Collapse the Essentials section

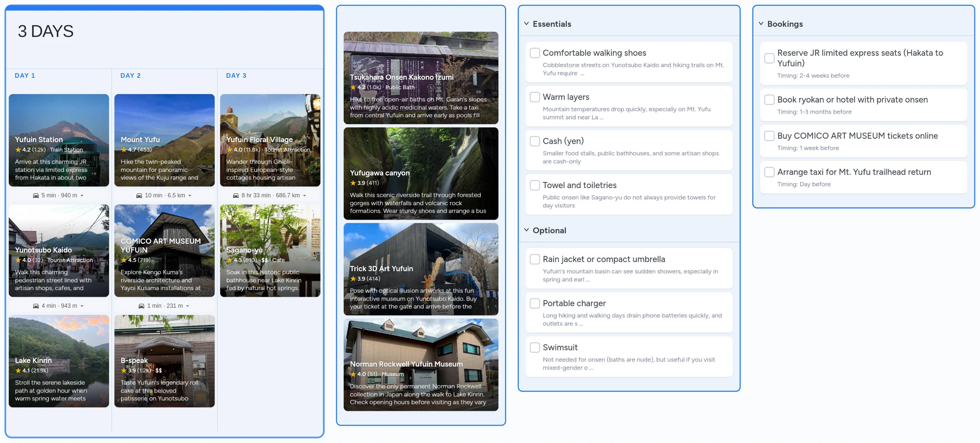(527, 24)
